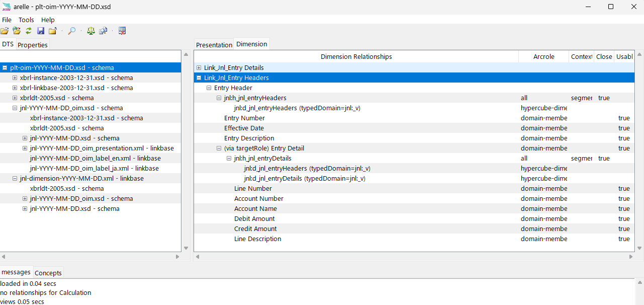
Task: Click the Dimension view scroll-down arrow
Action: click(639, 248)
